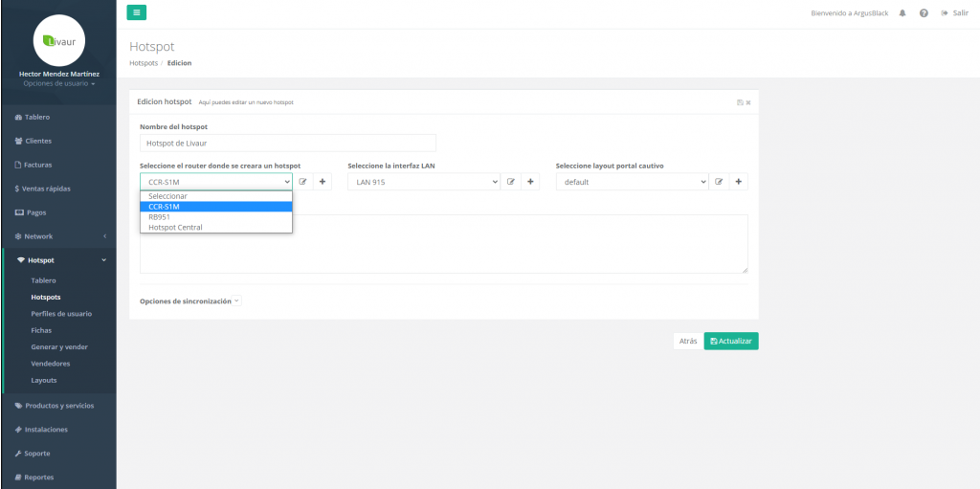Select RB951 from router list
This screenshot has width=980, height=489.
[x=159, y=217]
